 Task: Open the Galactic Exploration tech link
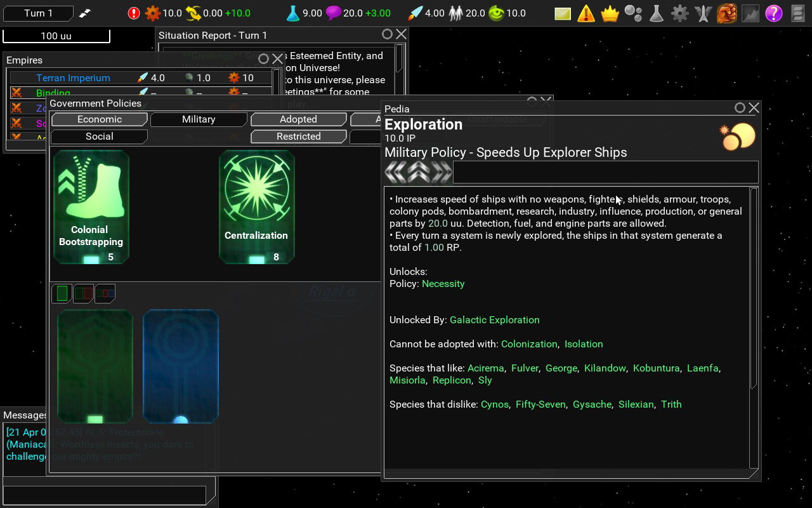495,320
